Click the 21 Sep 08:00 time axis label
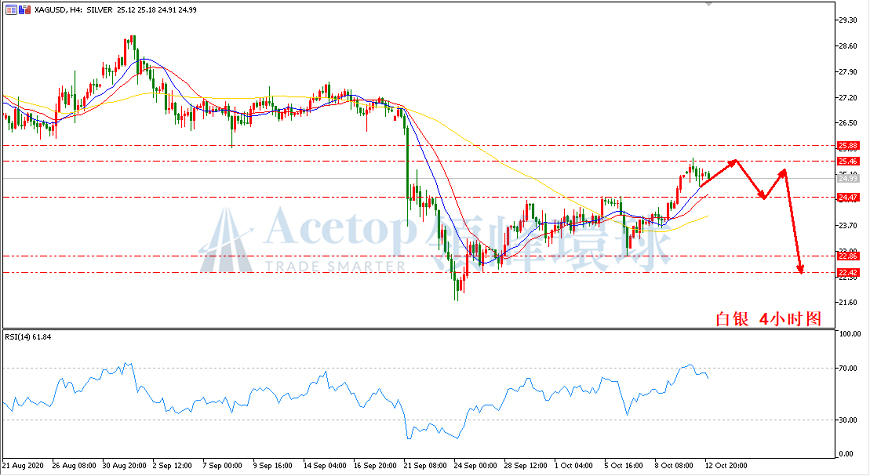Screen dimensions: 870x476 (426, 465)
